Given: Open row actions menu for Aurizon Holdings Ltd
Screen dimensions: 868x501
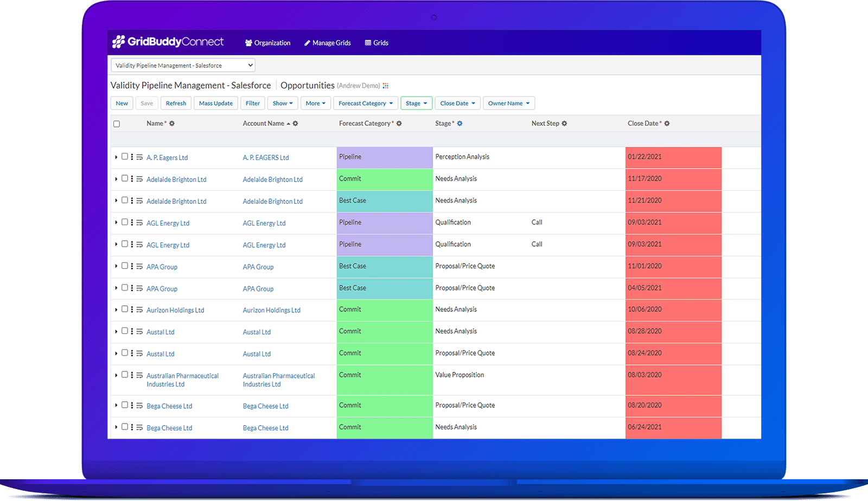Looking at the screenshot, I should click(x=132, y=310).
